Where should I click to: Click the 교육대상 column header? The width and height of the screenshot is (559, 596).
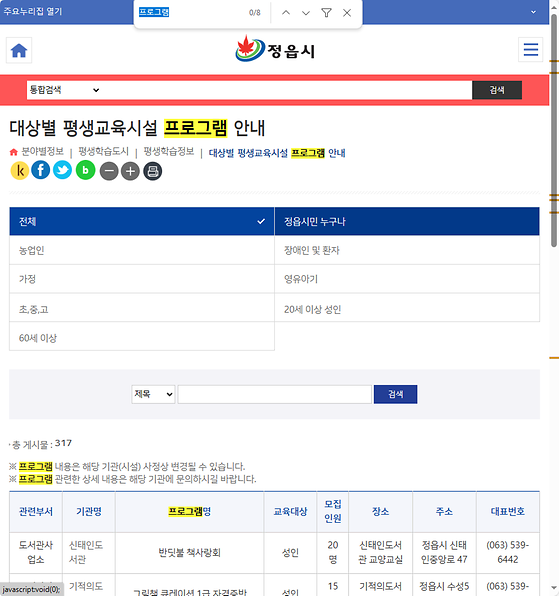[290, 512]
